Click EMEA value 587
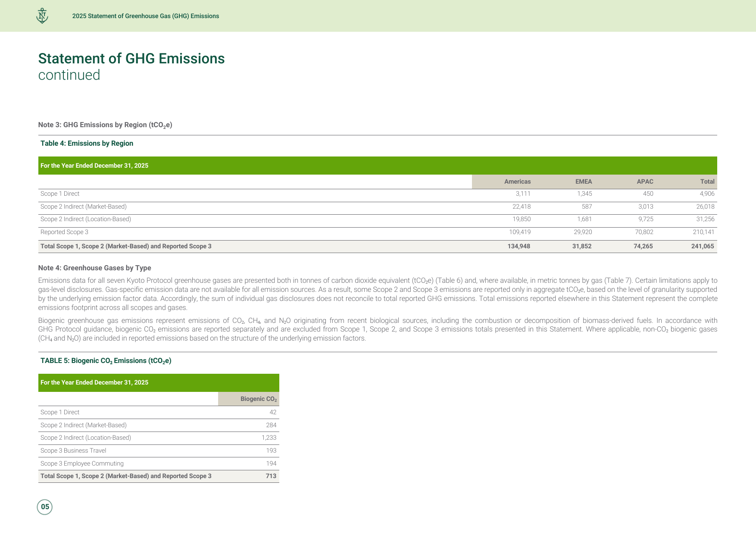Screen dimensions: 756x535 point(587,207)
